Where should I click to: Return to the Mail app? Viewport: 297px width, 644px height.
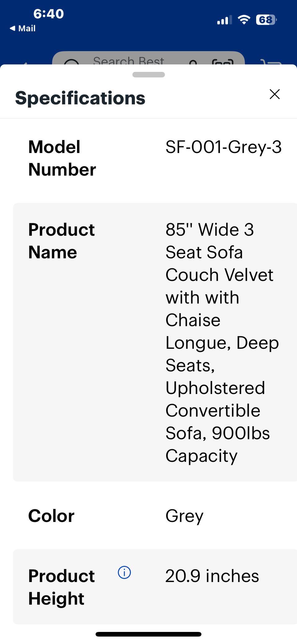(23, 28)
